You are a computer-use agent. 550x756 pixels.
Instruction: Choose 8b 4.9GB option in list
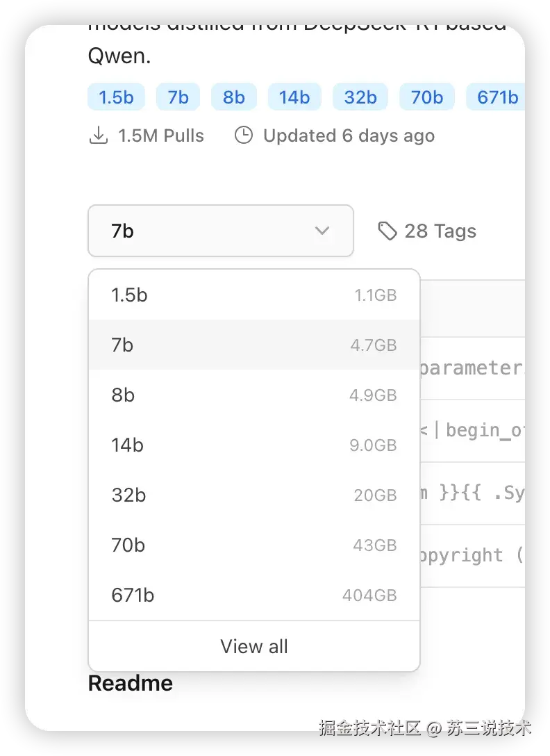coord(254,395)
